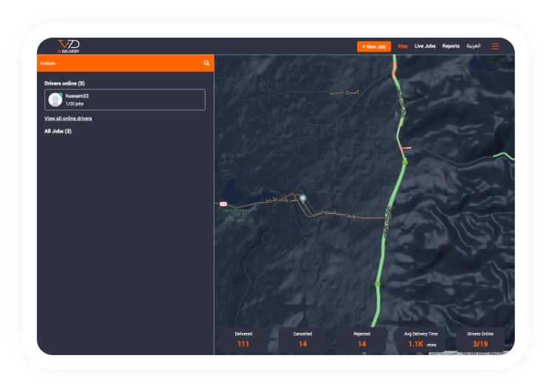Image resolution: width=551 pixels, height=392 pixels.
Task: Open the Live Jobs tab
Action: click(x=425, y=46)
